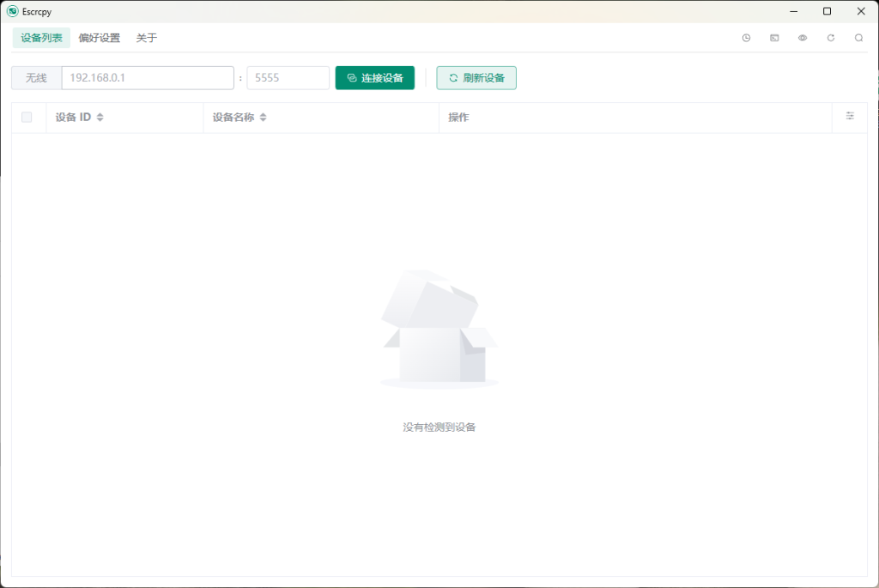Image resolution: width=879 pixels, height=588 pixels.
Task: Open the table column settings sliders icon
Action: [x=850, y=116]
